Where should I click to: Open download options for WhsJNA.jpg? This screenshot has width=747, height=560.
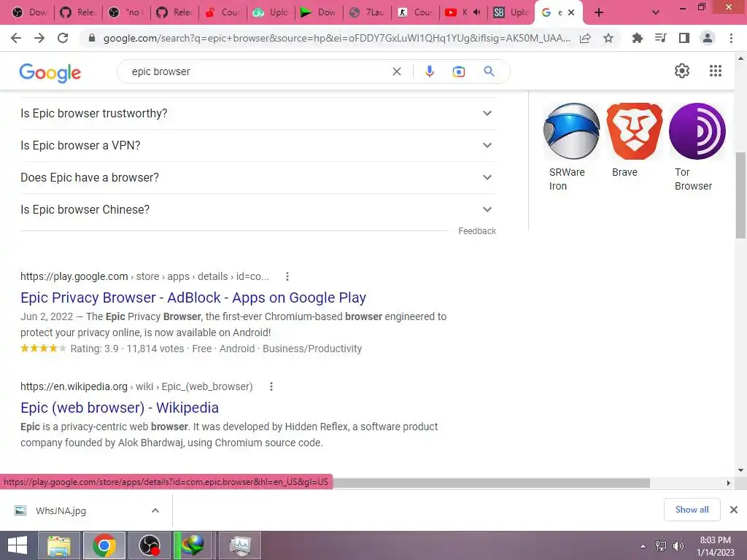(x=155, y=510)
